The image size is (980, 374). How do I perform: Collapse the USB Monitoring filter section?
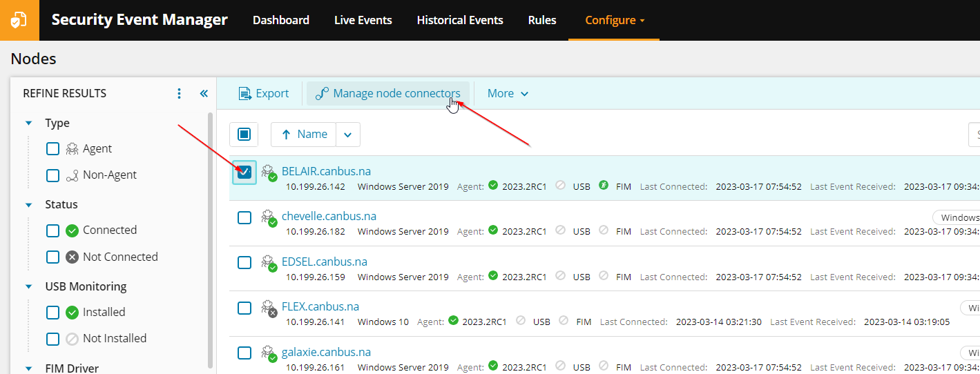(29, 286)
